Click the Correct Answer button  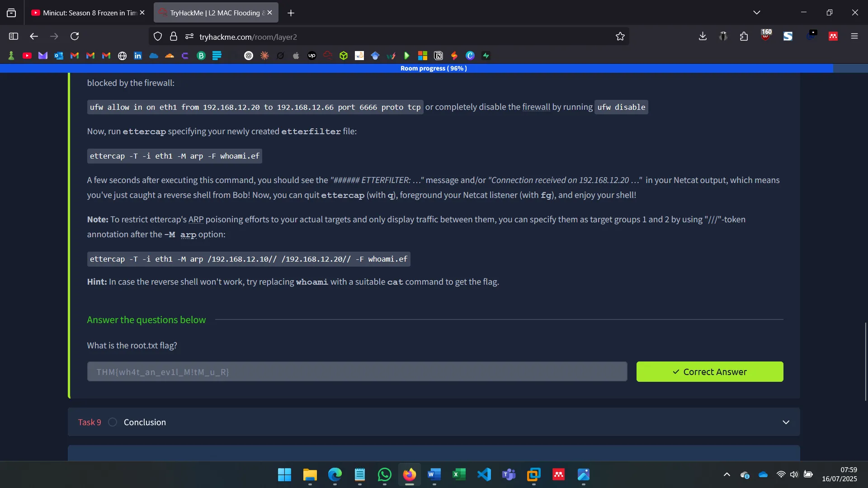(709, 371)
